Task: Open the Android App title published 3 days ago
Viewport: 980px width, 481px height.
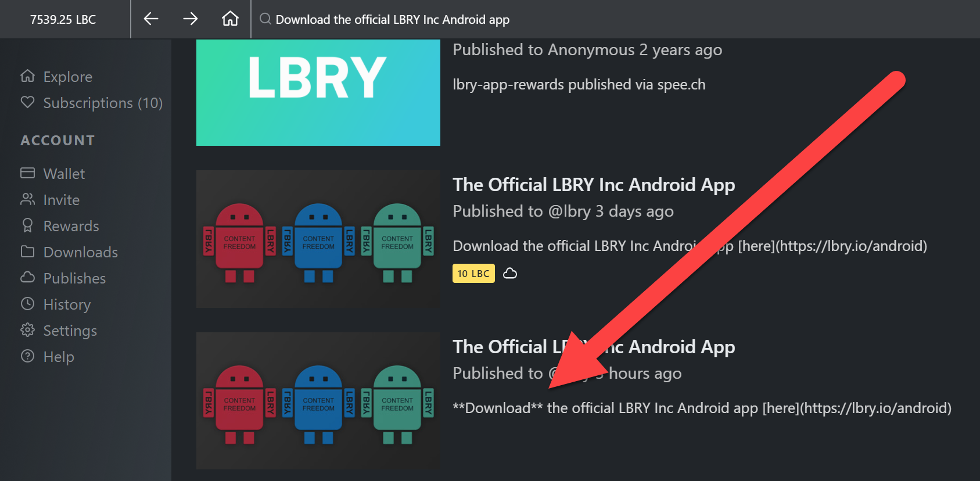Action: pos(594,185)
